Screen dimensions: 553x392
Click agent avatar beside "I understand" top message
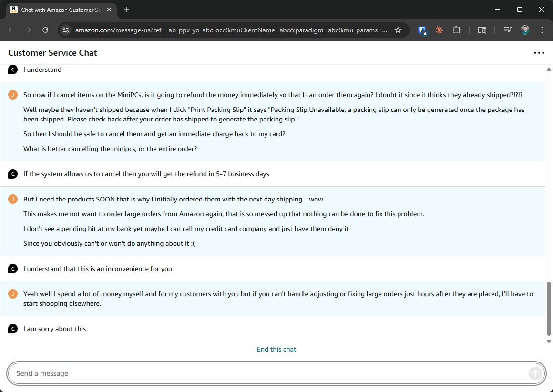tap(13, 70)
